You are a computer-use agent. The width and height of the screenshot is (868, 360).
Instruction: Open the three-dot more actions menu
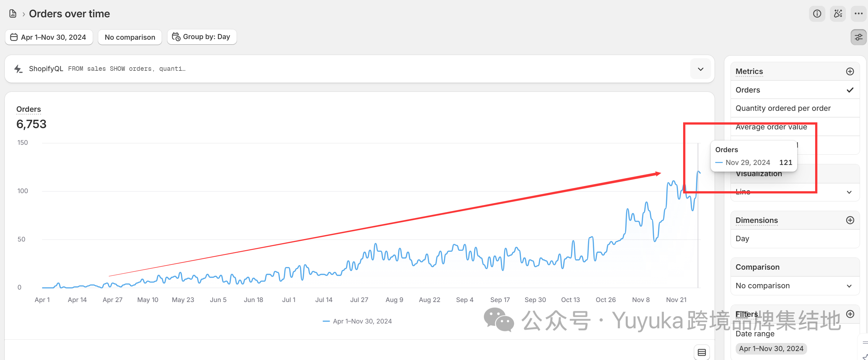[859, 13]
